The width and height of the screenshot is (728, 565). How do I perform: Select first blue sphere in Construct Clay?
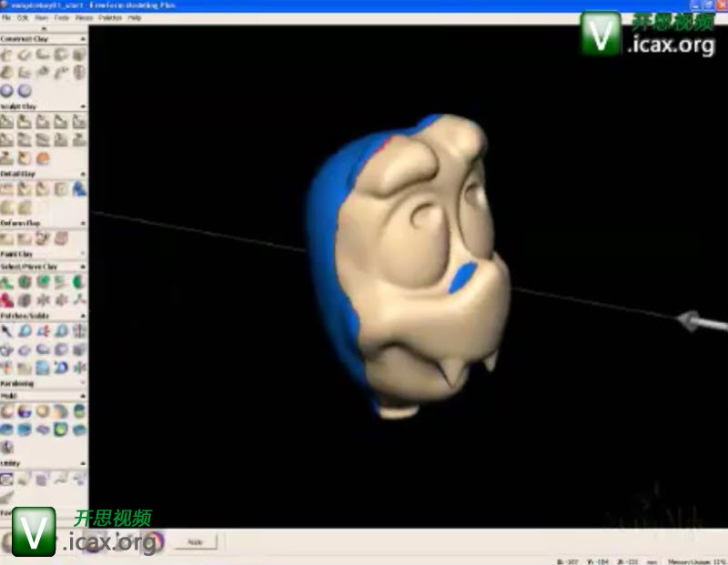tap(7, 90)
